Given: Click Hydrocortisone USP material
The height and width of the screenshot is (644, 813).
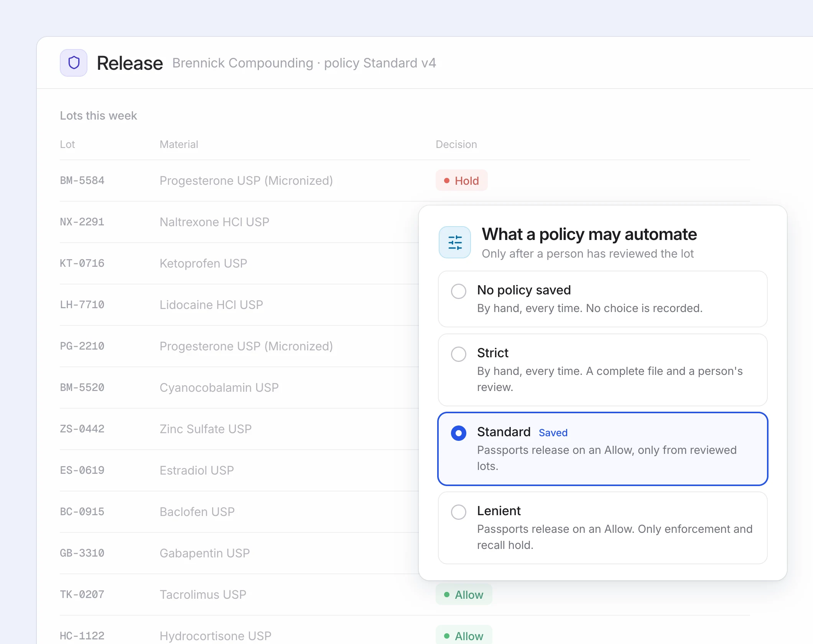Looking at the screenshot, I should point(216,636).
